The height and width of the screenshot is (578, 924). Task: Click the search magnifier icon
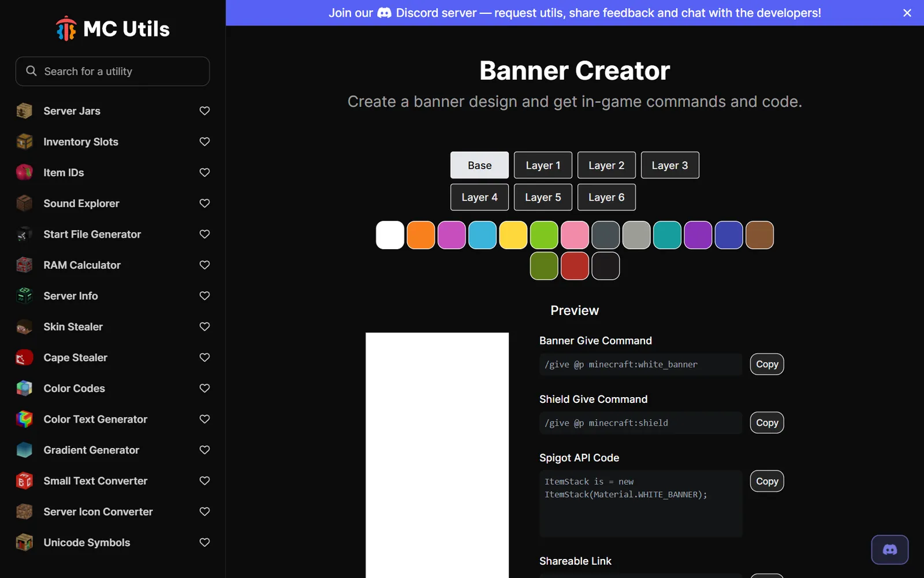[x=31, y=71]
